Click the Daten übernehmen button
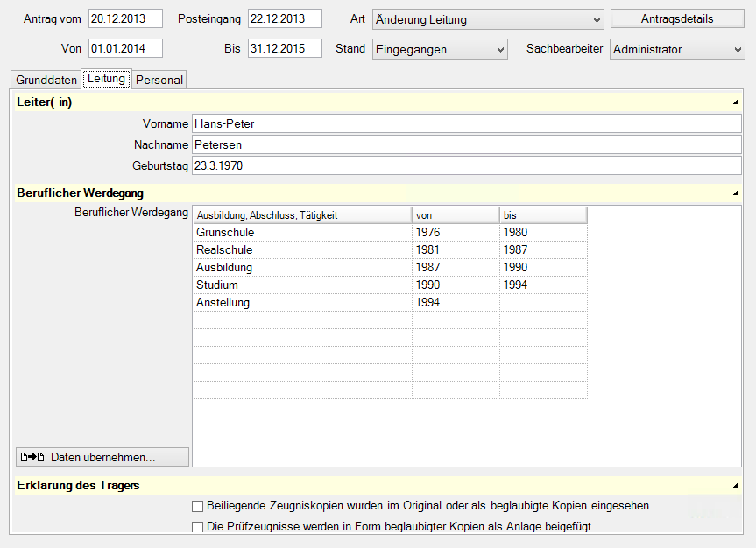 [x=102, y=457]
